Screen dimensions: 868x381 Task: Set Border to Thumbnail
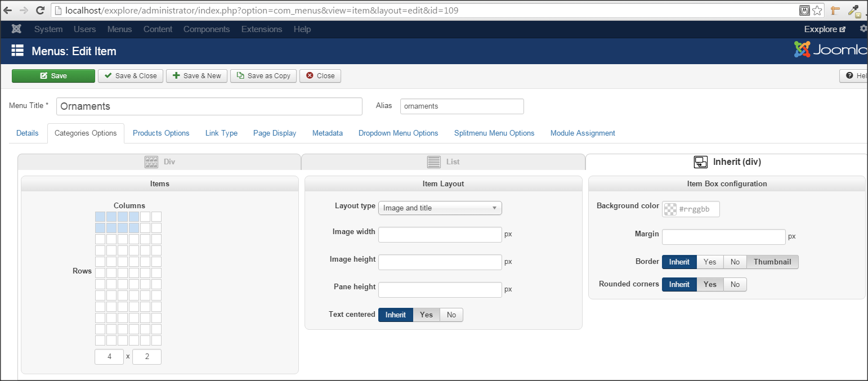pos(772,262)
